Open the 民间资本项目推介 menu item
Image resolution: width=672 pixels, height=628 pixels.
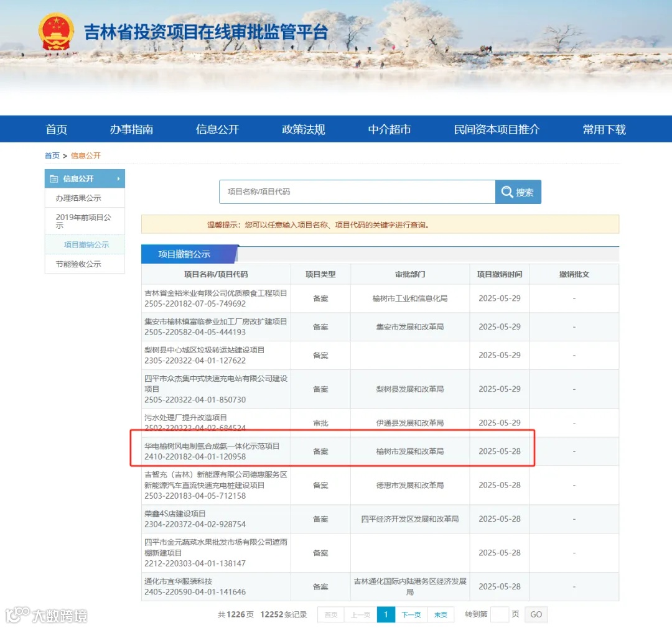click(498, 129)
